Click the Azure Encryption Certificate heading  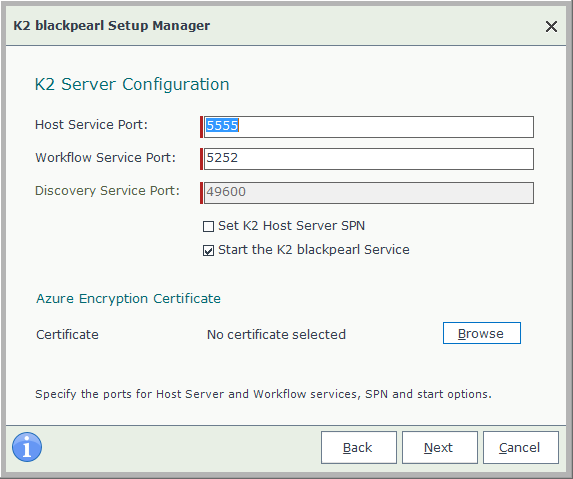[128, 299]
